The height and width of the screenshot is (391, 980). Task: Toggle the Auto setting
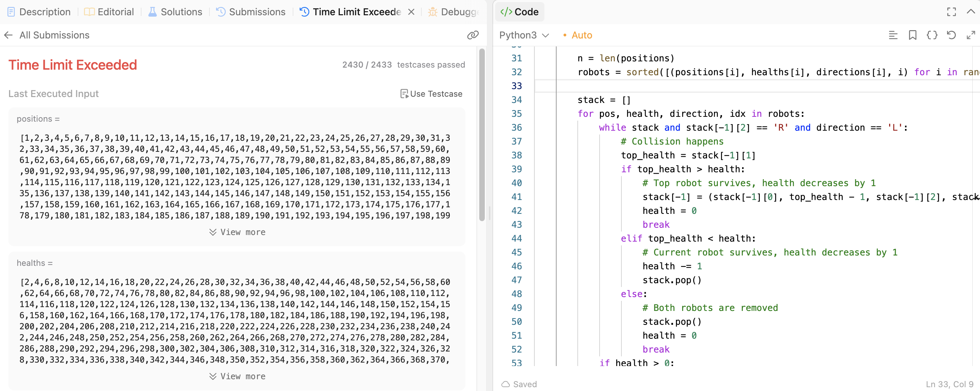pyautogui.click(x=577, y=35)
